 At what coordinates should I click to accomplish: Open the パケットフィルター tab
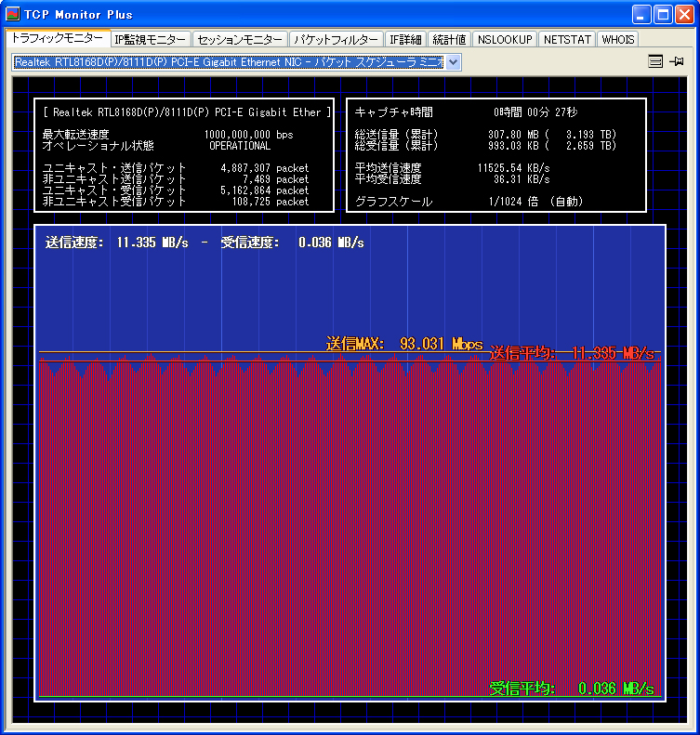[336, 39]
